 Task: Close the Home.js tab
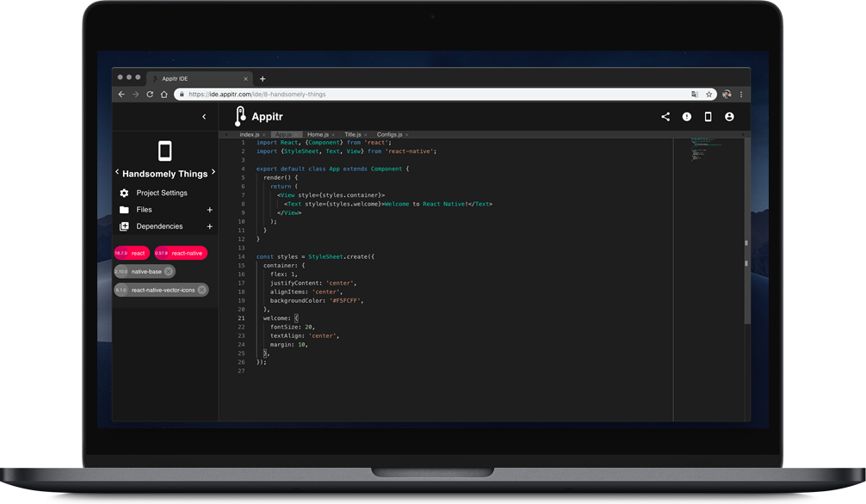tap(333, 135)
